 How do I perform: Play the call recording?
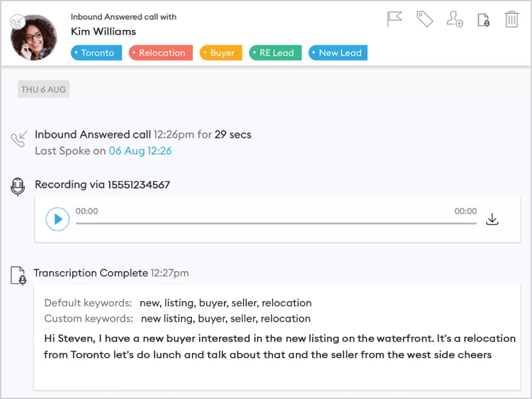click(57, 219)
